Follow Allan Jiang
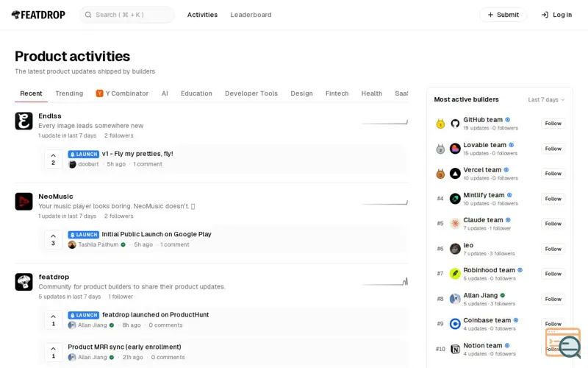The width and height of the screenshot is (588, 368). [x=553, y=299]
